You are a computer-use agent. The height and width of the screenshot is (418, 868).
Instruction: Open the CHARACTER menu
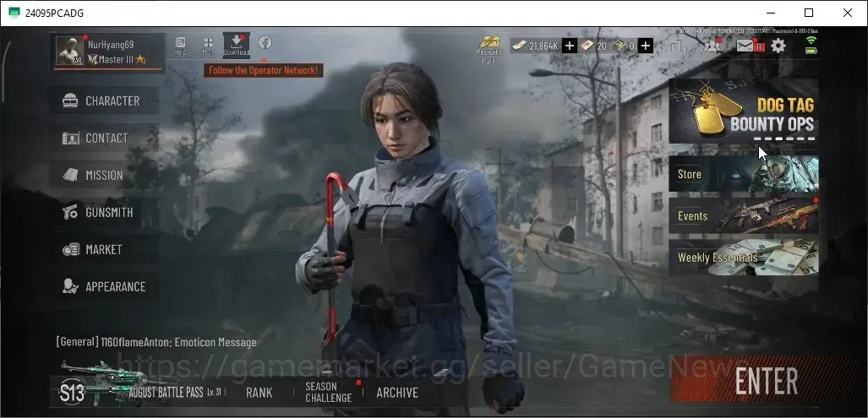click(x=105, y=100)
